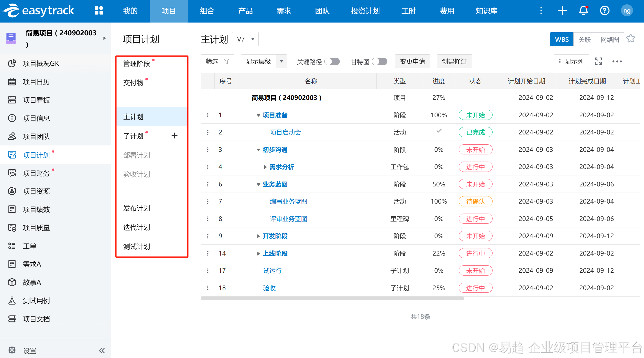Open the 显示层级 dropdown arrow
Viewport: 644px width, 358px height.
(281, 61)
